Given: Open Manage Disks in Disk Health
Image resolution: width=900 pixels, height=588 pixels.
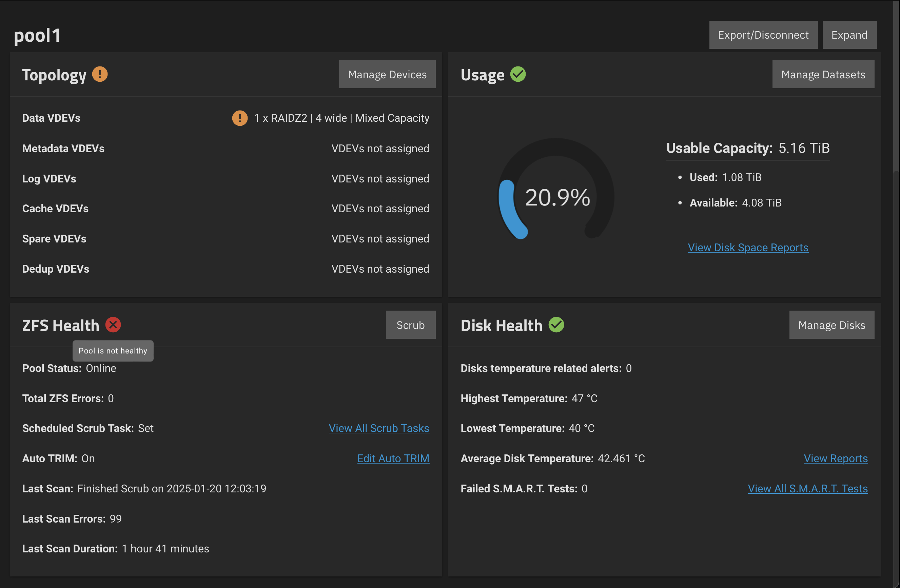Looking at the screenshot, I should [831, 325].
